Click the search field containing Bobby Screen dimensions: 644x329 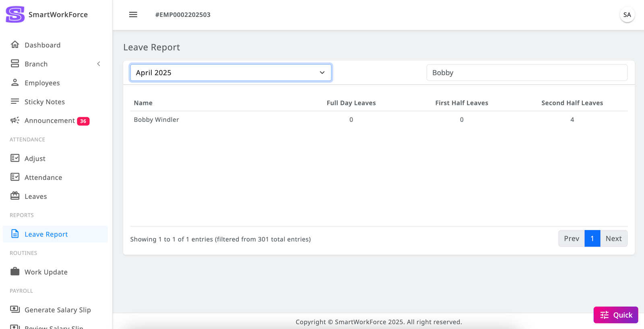[x=526, y=73]
